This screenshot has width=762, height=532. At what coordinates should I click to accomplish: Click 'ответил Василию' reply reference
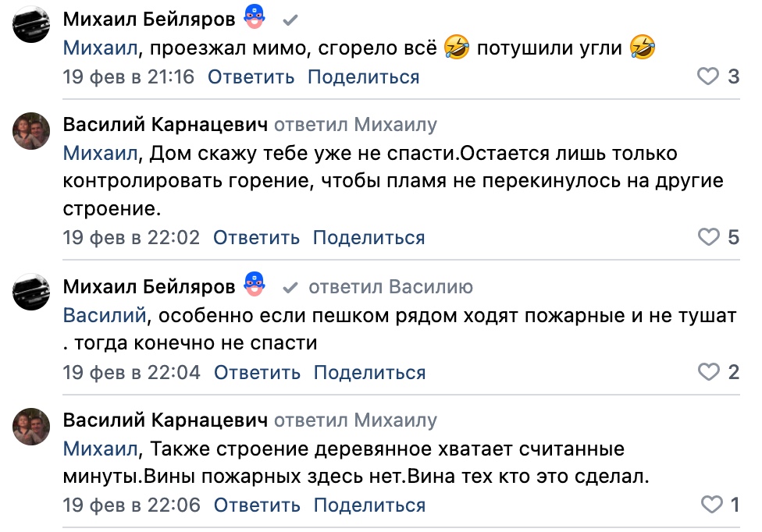pos(390,288)
